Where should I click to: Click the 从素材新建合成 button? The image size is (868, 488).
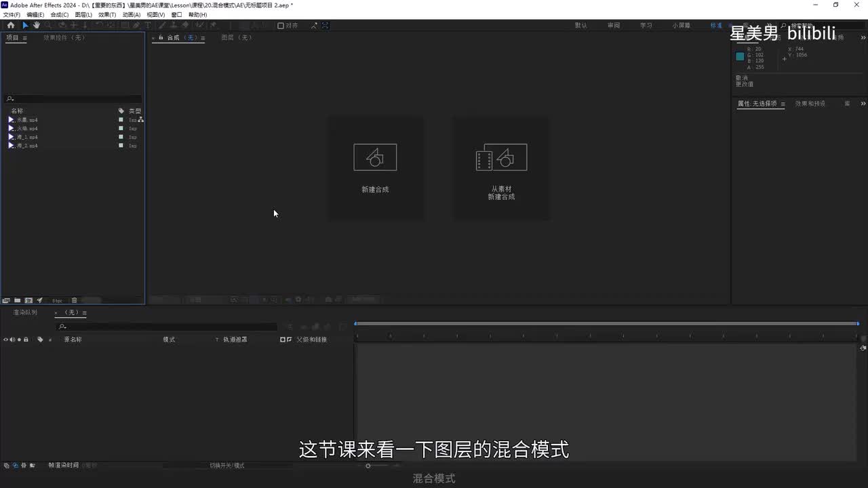(501, 168)
